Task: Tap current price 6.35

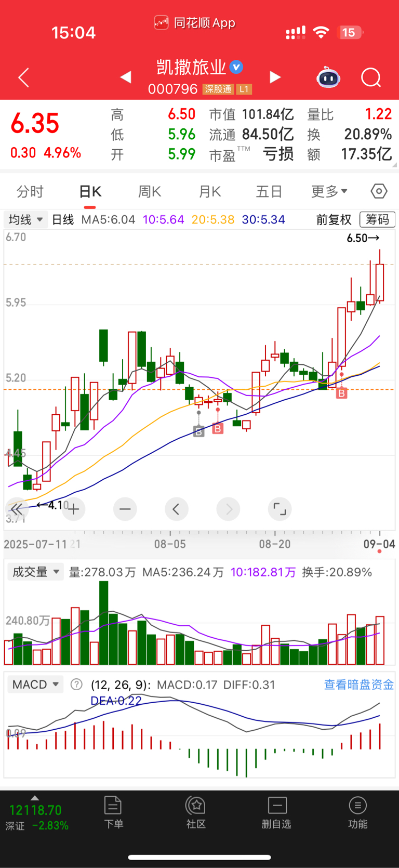Action: coord(35,123)
